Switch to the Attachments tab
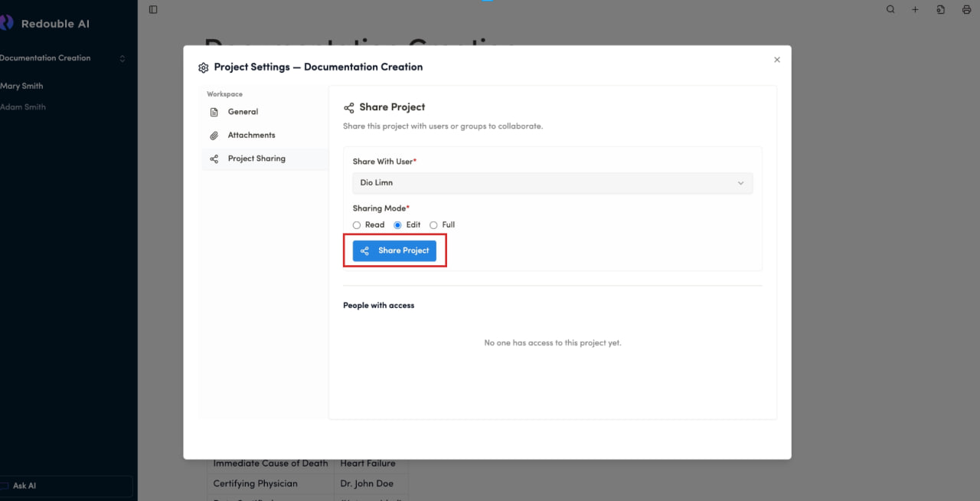 click(x=251, y=136)
